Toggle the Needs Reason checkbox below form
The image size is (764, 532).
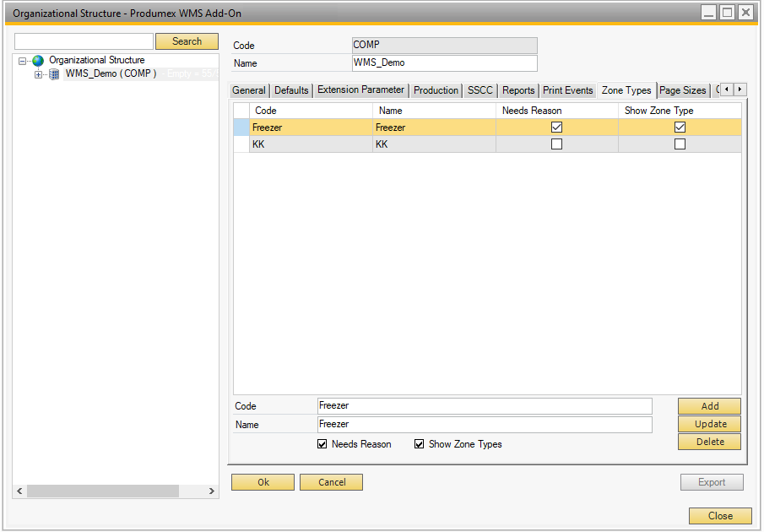point(322,444)
